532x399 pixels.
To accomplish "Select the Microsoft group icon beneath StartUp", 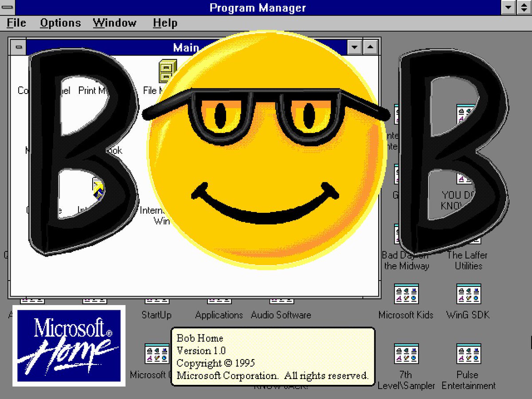I will pyautogui.click(x=157, y=354).
